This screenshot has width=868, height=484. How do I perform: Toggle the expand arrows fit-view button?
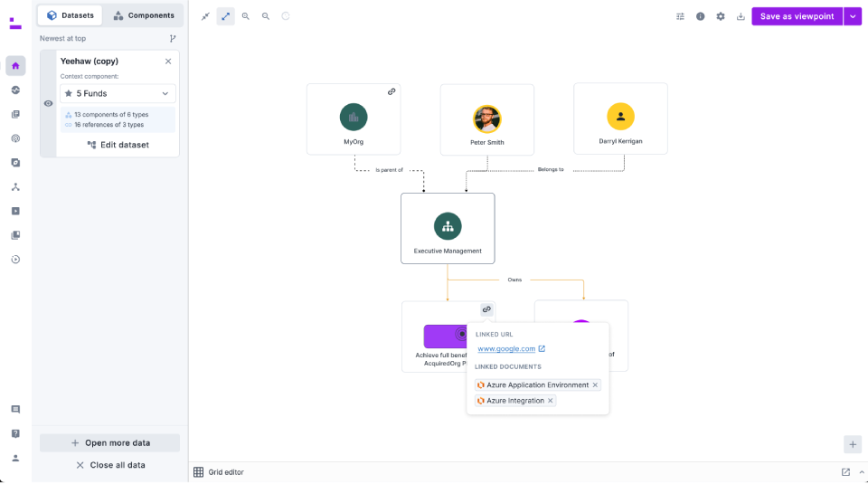[x=225, y=16]
